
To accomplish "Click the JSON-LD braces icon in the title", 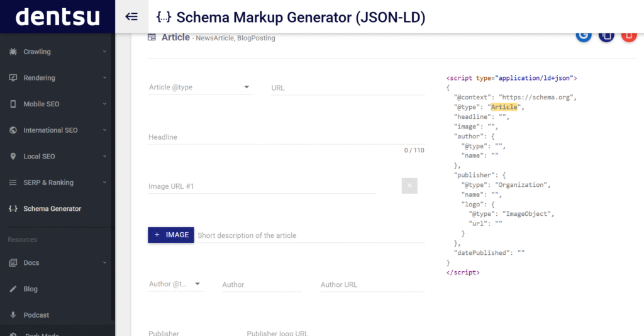I will coord(164,17).
